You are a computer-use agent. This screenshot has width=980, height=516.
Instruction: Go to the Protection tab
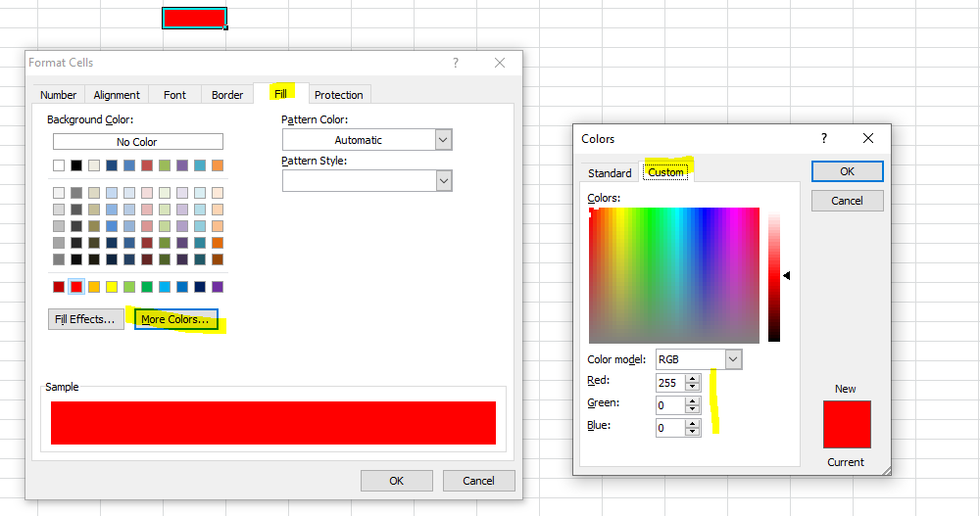(x=339, y=95)
